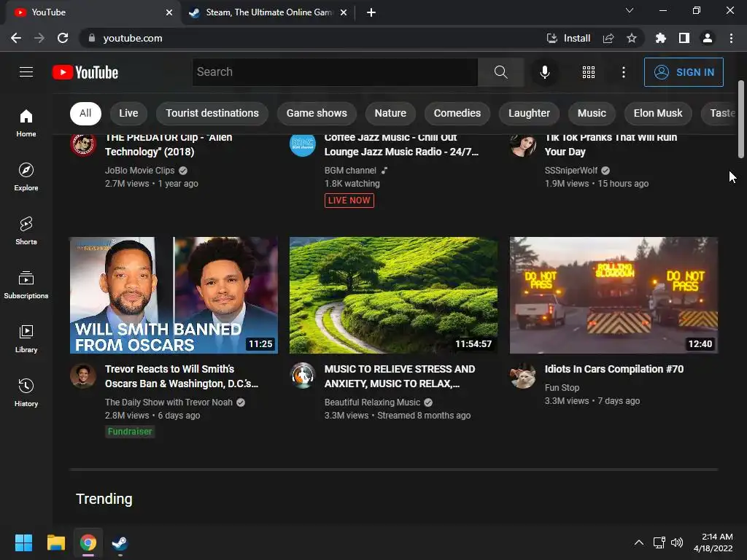Open Idiots In Cars Compilation #70 title
Viewport: 747px width, 560px height.
614,369
